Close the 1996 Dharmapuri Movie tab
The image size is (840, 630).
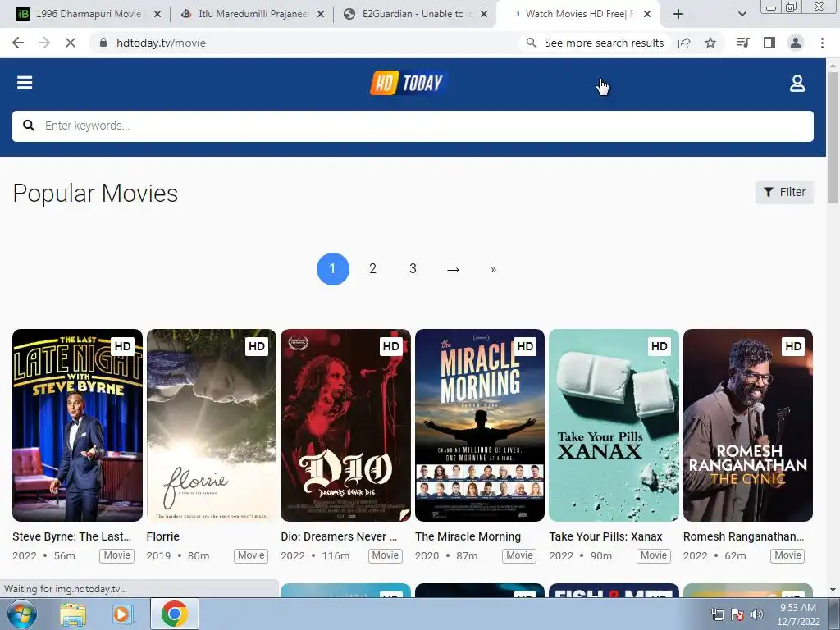(157, 15)
